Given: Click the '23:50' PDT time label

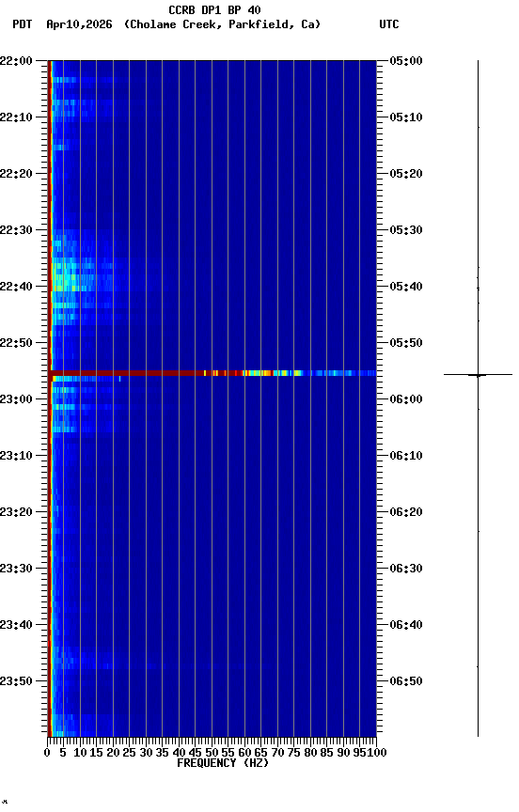Looking at the screenshot, I should click(16, 682).
